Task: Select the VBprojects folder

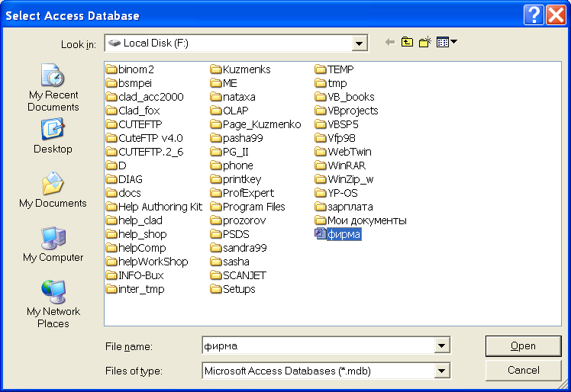Action: pyautogui.click(x=347, y=111)
